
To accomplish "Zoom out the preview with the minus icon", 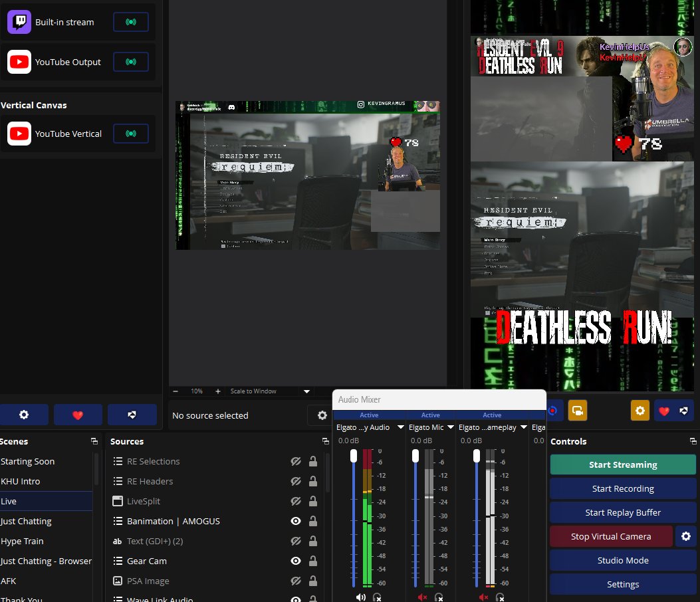I will point(175,391).
